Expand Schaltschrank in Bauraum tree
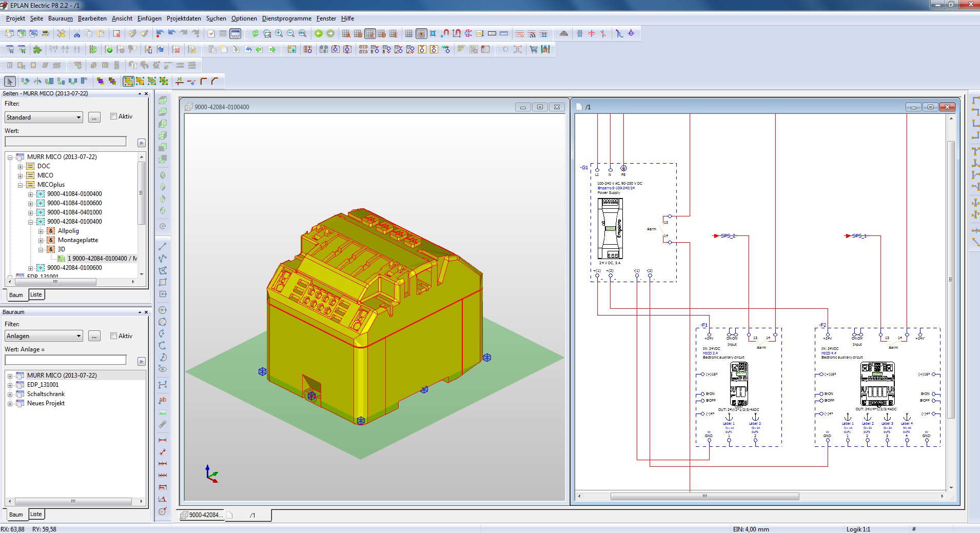 pyautogui.click(x=10, y=394)
